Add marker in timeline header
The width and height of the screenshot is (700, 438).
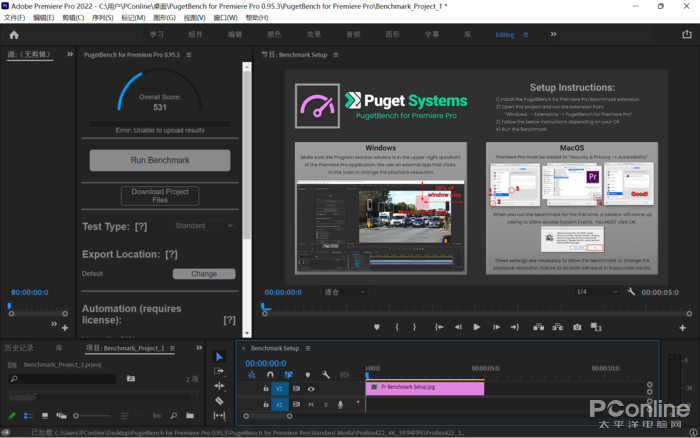[x=308, y=375]
